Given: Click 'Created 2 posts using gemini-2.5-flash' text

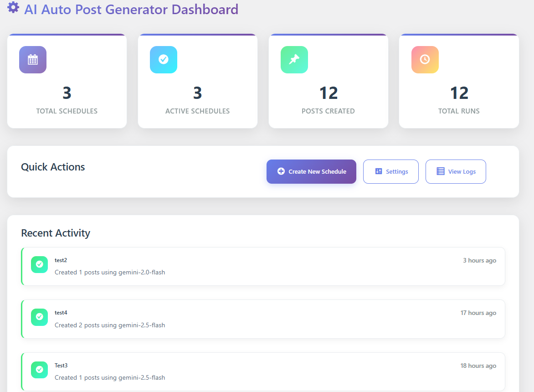Looking at the screenshot, I should 110,325.
